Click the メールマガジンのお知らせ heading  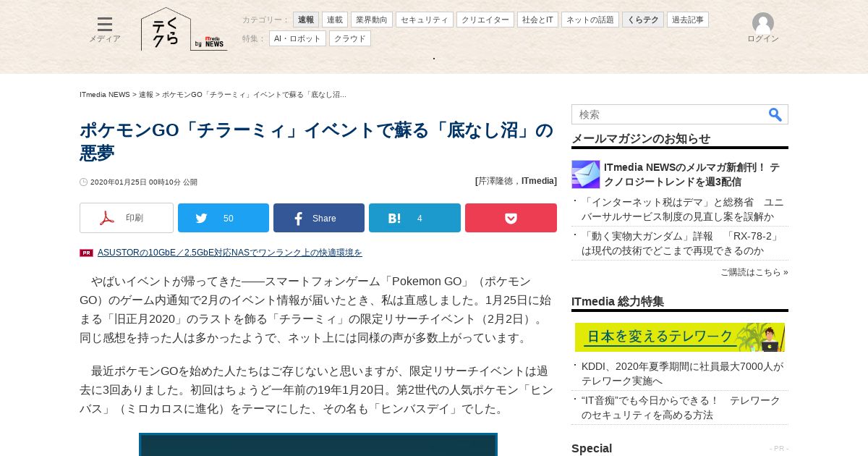point(641,138)
